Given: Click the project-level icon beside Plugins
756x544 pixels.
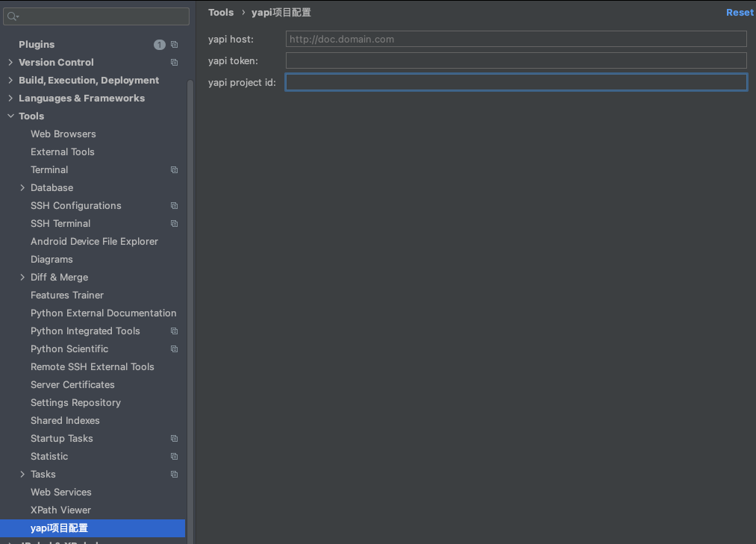Looking at the screenshot, I should [x=175, y=45].
